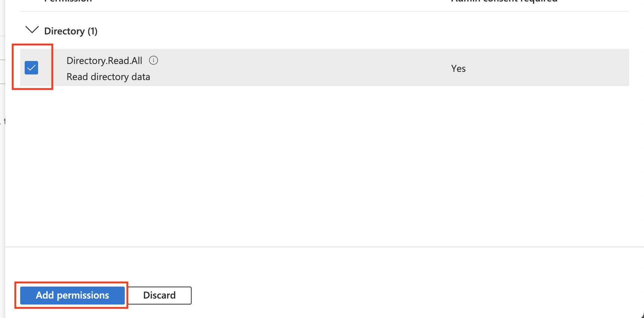
Task: Select the Directory (1) group heading
Action: [71, 31]
